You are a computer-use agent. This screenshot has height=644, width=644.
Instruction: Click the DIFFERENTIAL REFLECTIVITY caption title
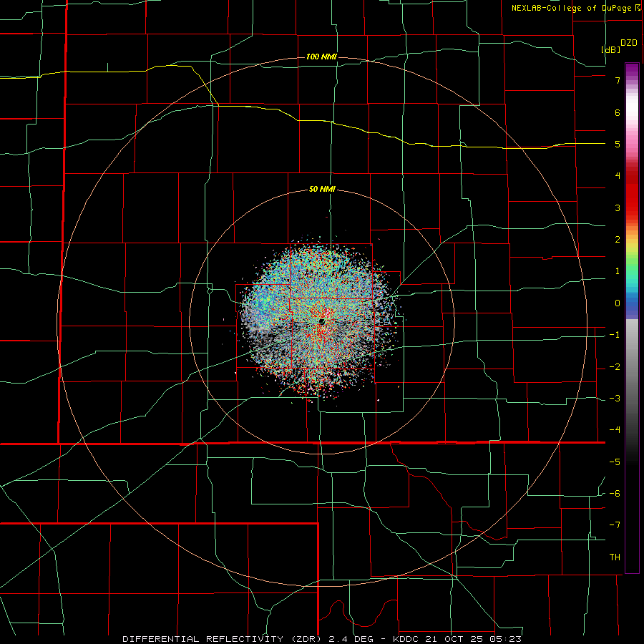click(x=203, y=639)
